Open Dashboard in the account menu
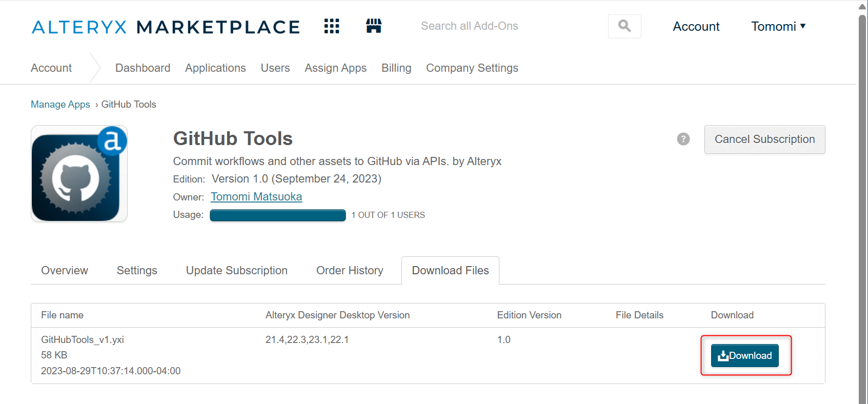Screen dimensions: 868x404 click(143, 68)
